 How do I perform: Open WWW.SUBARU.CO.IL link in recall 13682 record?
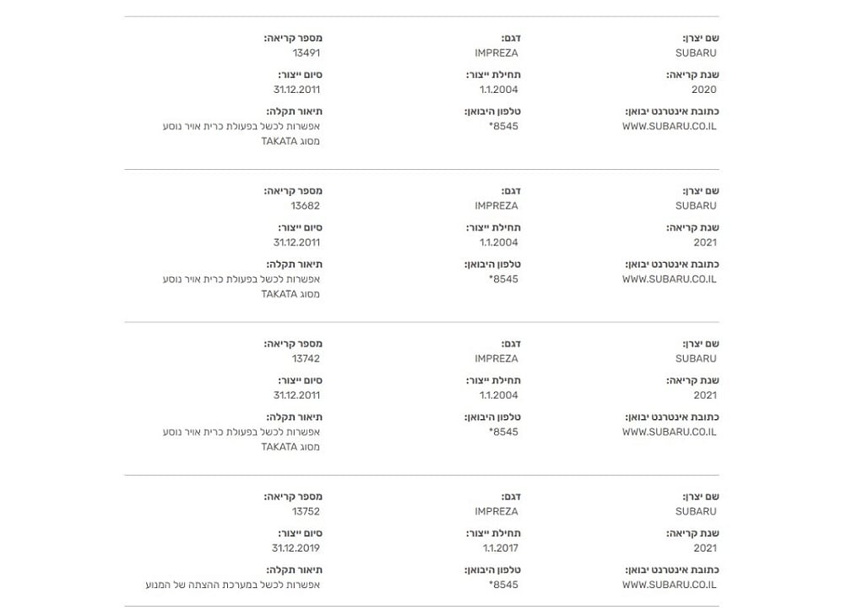(x=669, y=280)
